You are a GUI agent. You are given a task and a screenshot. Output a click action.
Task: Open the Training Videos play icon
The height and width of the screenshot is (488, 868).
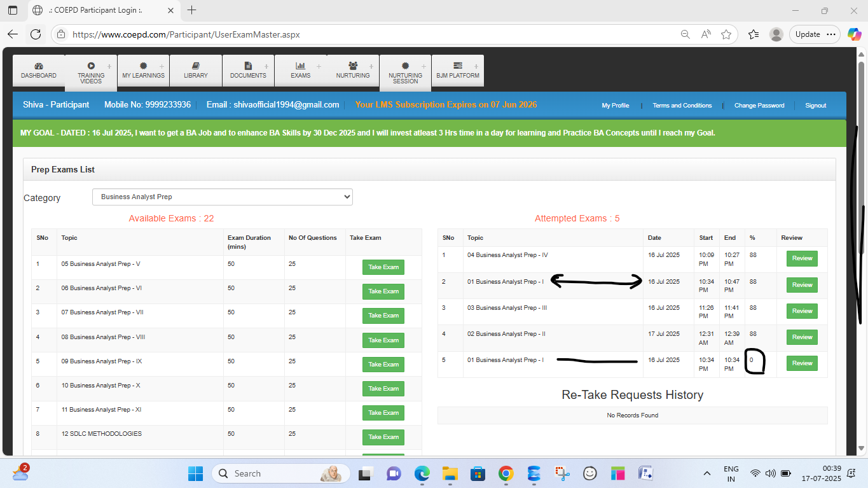pos(91,66)
